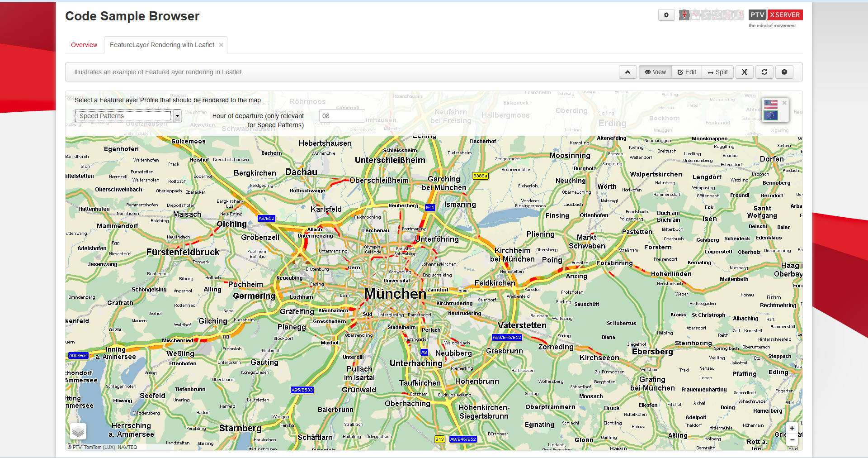Collapse the description panel with the chevron
Screen dimensions: 868x458
click(627, 72)
